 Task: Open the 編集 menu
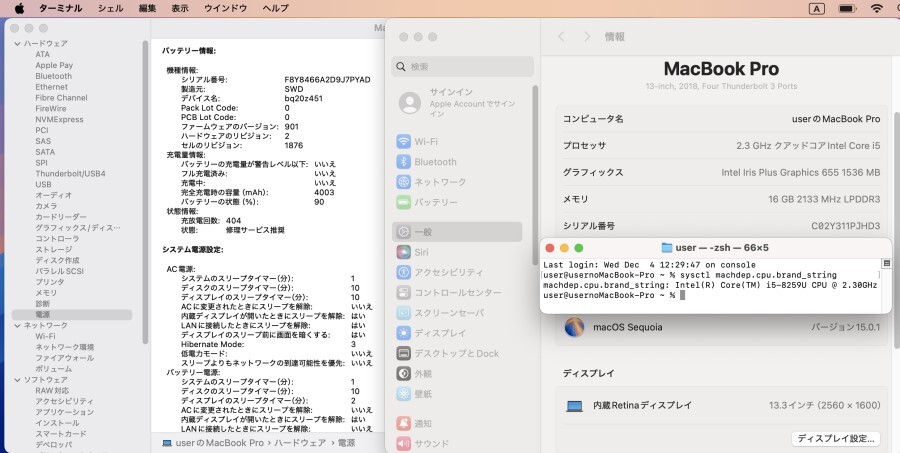click(148, 8)
